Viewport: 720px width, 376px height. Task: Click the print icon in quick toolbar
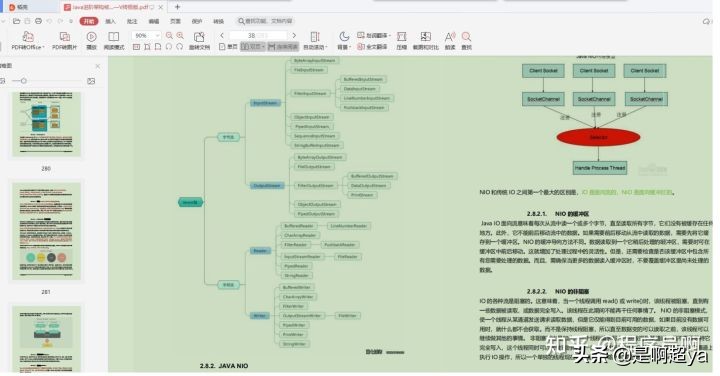tap(39, 21)
